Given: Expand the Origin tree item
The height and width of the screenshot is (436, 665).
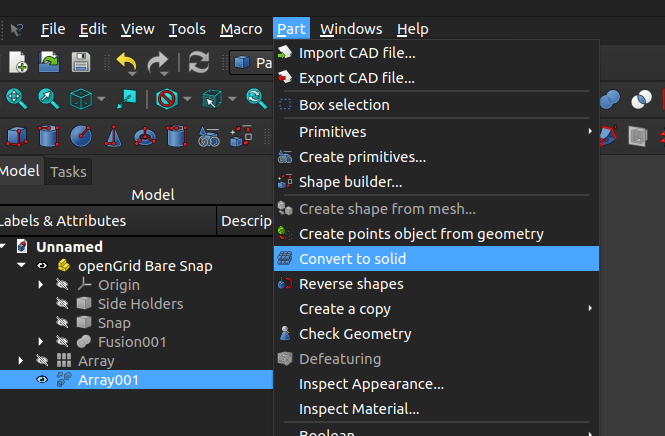Looking at the screenshot, I should coord(41,285).
